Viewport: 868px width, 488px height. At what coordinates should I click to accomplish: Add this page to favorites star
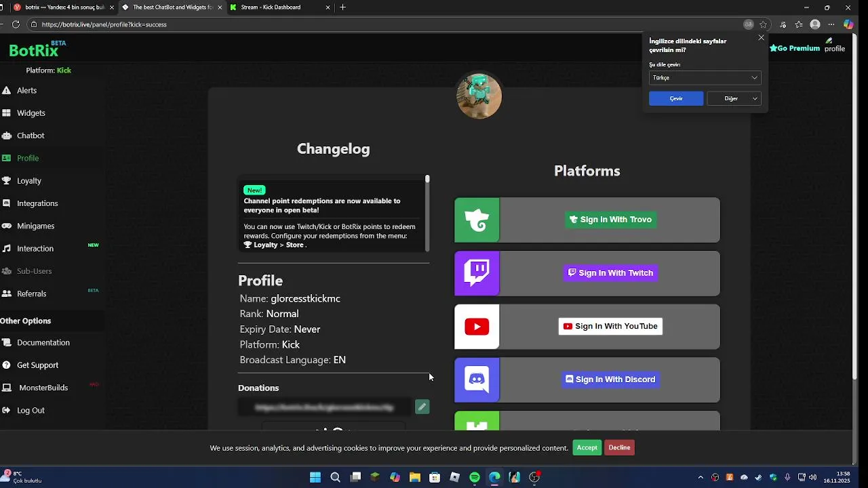coord(763,24)
